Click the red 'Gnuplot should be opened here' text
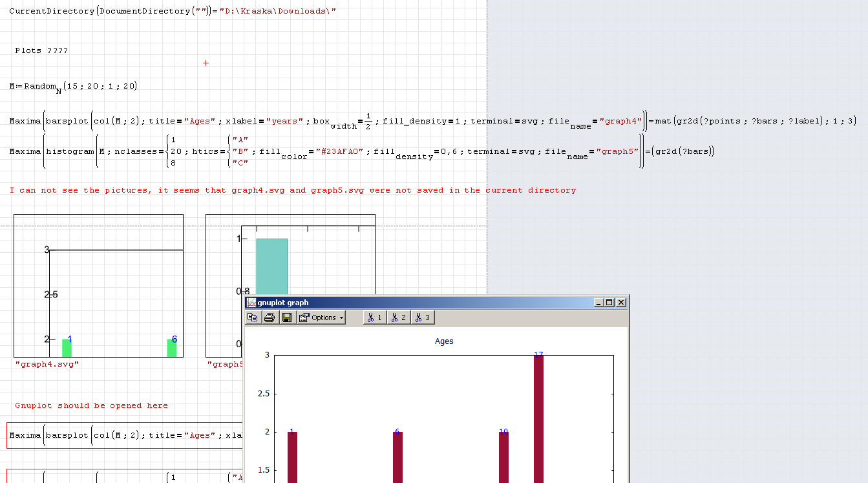 click(91, 406)
